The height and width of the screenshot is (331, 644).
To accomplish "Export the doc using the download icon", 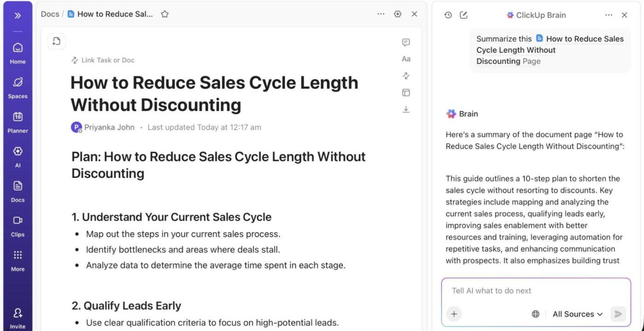I will [405, 109].
